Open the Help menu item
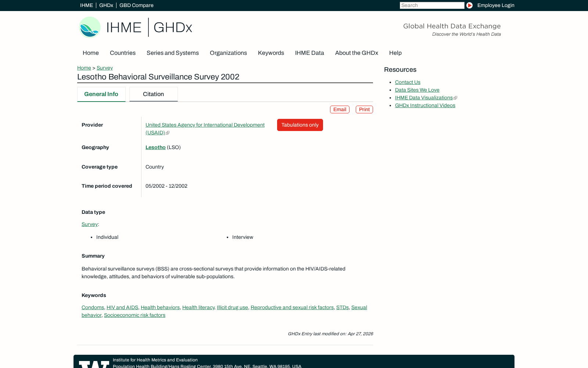The width and height of the screenshot is (588, 368). click(395, 53)
